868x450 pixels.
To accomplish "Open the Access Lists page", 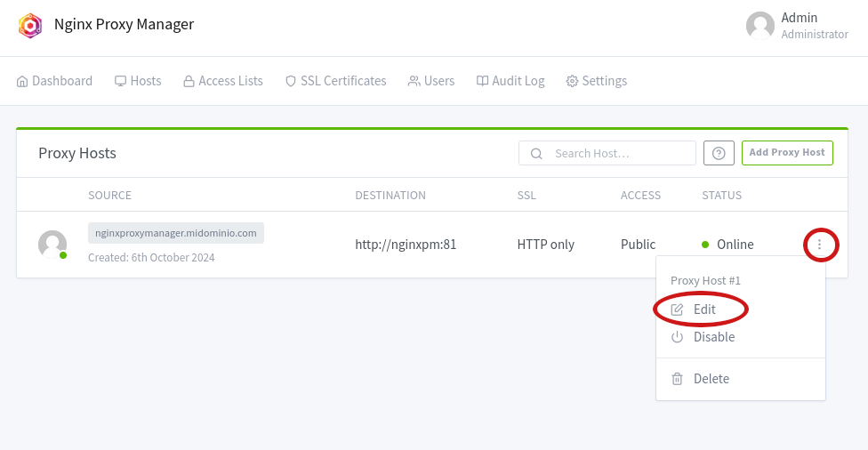I will pyautogui.click(x=222, y=81).
